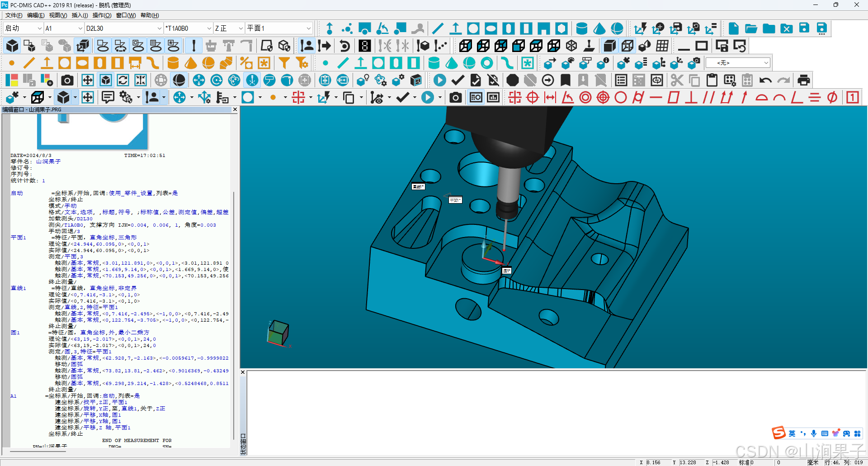
Task: Choose the orange measured cone feature icon
Action: click(191, 63)
